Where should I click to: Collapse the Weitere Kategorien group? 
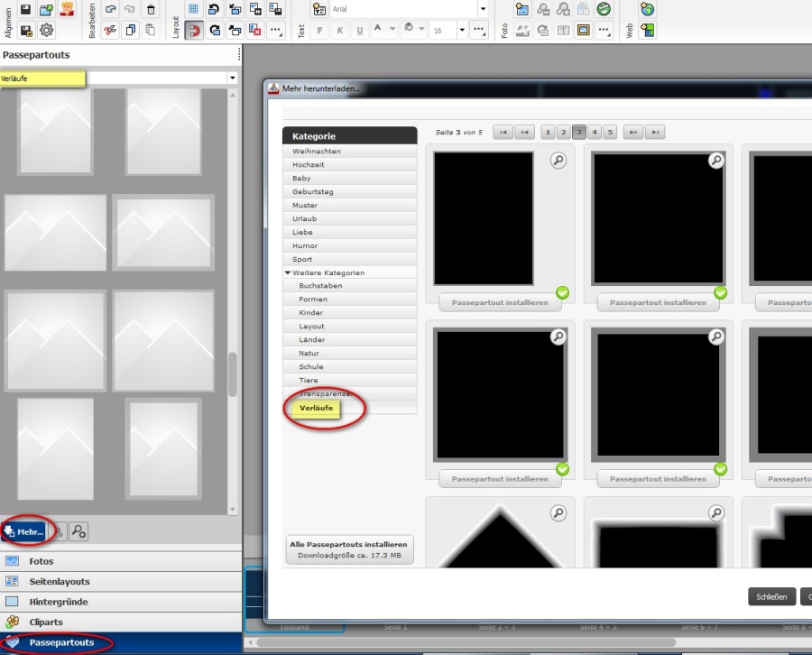click(288, 272)
